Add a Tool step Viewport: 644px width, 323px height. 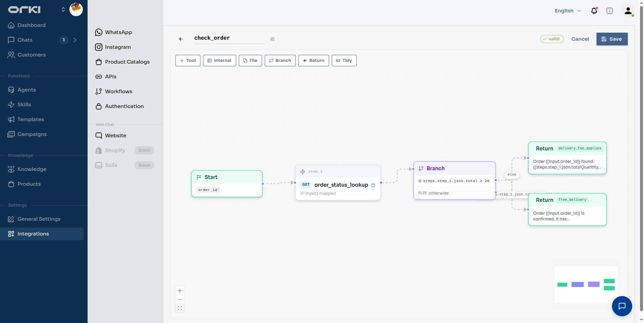click(x=188, y=61)
